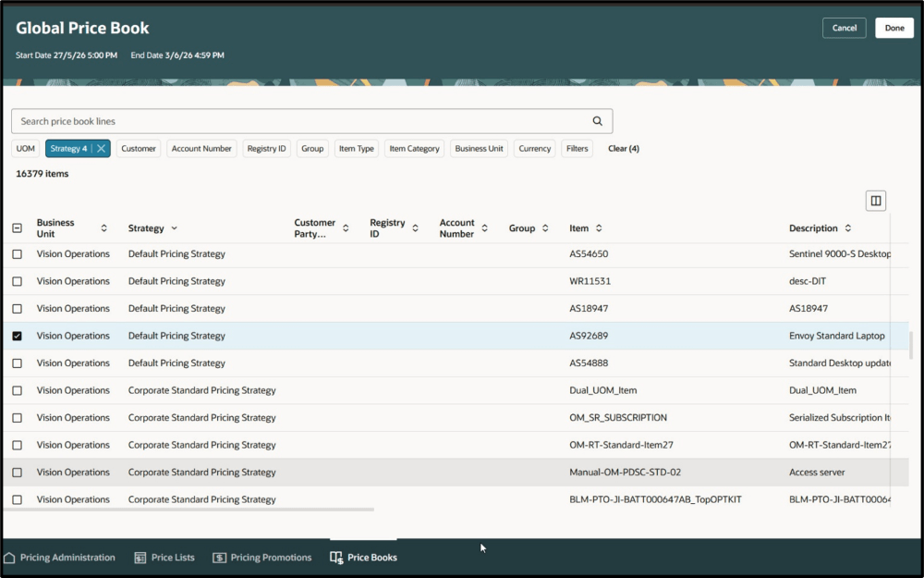Viewport: 924px width, 578px height.
Task: Click the 16379 items count text
Action: (42, 174)
